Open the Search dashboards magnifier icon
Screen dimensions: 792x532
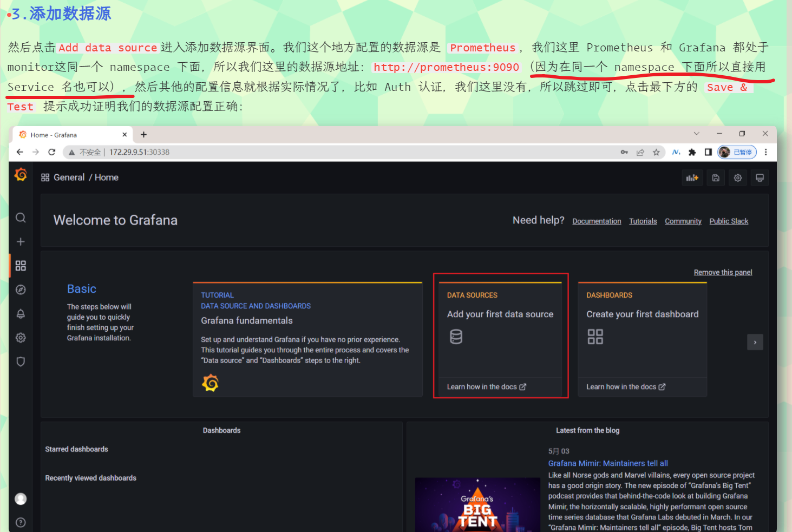[21, 218]
